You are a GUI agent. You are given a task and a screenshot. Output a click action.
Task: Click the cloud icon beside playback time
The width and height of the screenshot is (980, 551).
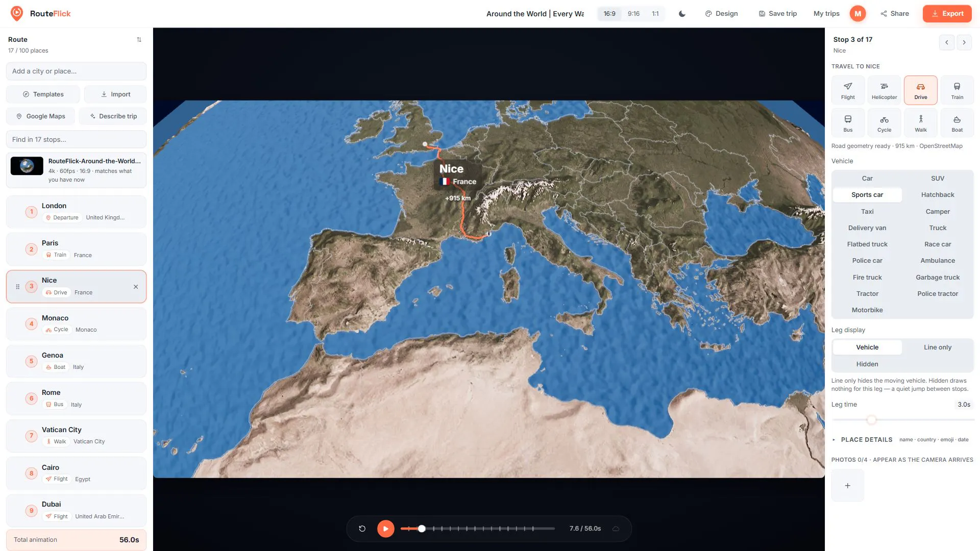point(616,529)
